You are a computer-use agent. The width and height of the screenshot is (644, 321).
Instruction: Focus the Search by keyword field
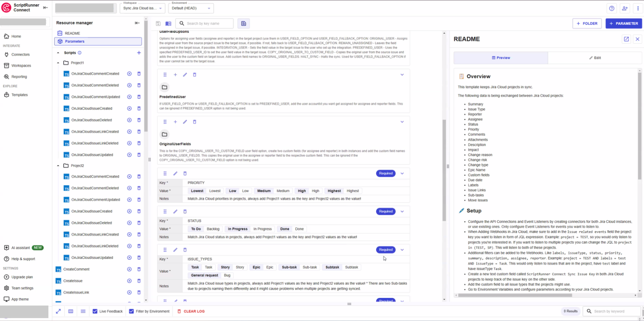click(612, 311)
